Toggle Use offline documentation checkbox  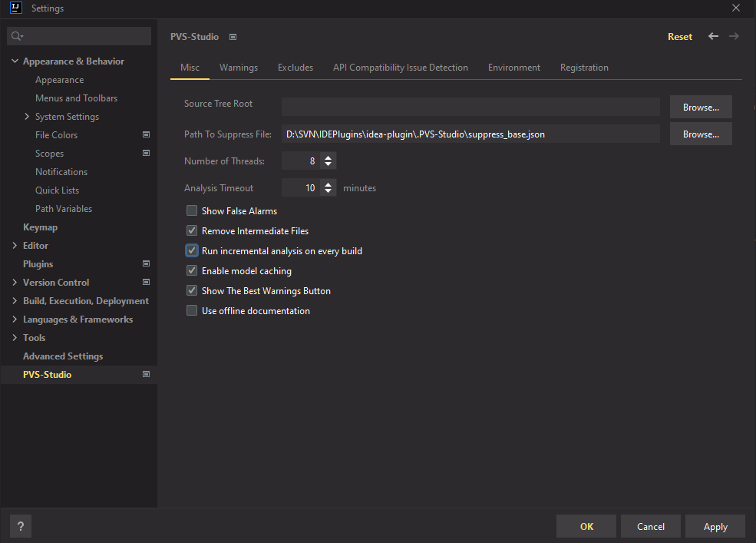pos(192,311)
